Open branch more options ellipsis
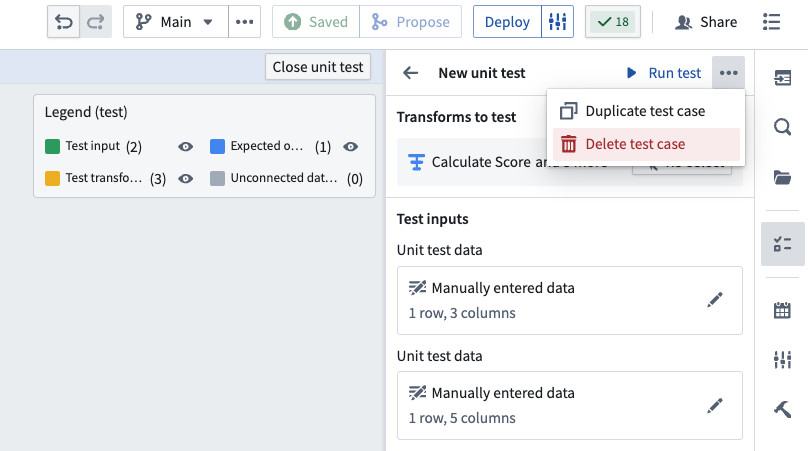 (244, 22)
